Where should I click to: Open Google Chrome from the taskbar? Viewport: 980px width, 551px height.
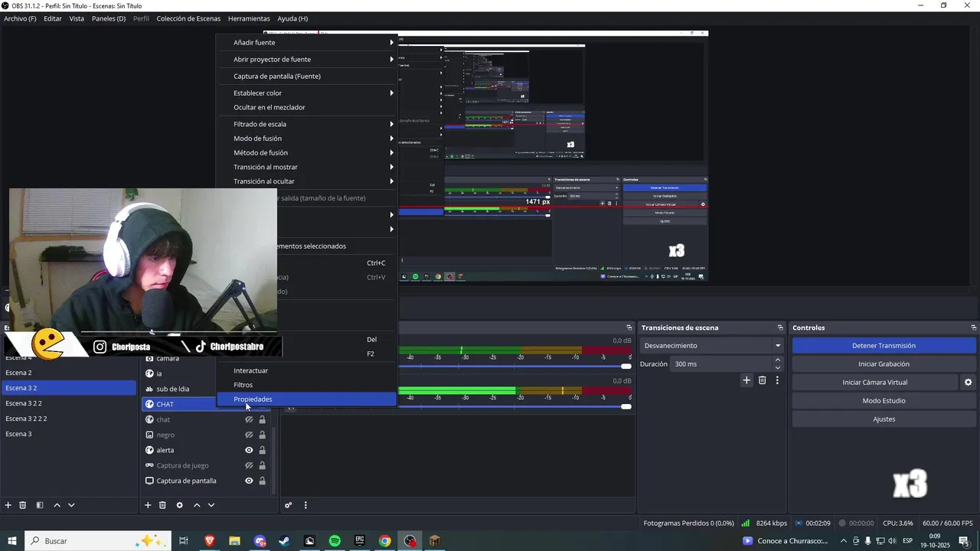(385, 541)
